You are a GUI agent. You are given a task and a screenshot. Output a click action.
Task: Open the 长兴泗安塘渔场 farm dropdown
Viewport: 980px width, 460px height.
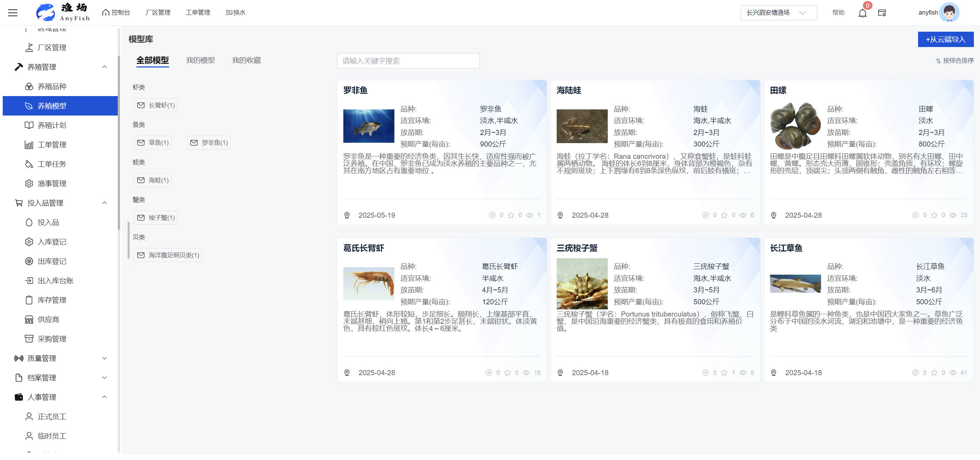778,13
